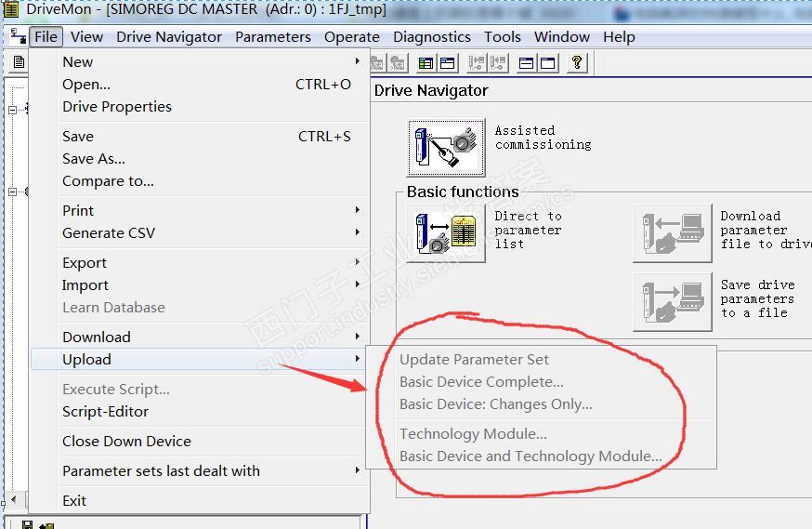This screenshot has width=812, height=529.
Task: Expand Parameter sets last dealt with arrow
Action: pos(358,470)
